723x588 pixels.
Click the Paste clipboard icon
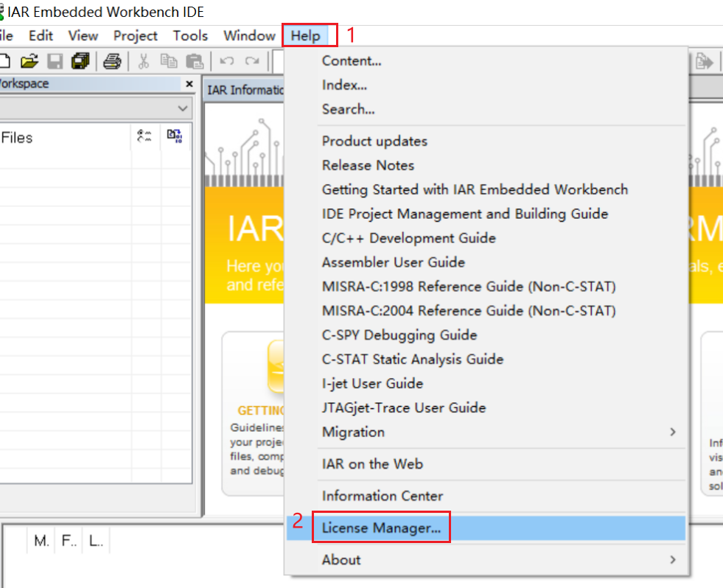pyautogui.click(x=195, y=61)
